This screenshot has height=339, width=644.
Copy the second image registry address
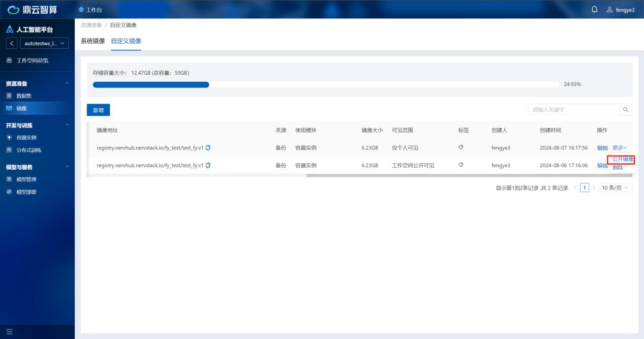[x=208, y=165]
